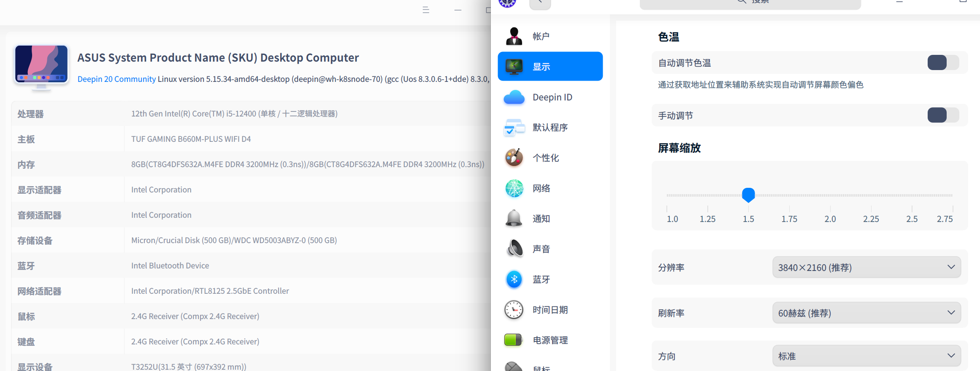Click the Control Center app logo icon
This screenshot has width=980, height=371.
[507, 3]
